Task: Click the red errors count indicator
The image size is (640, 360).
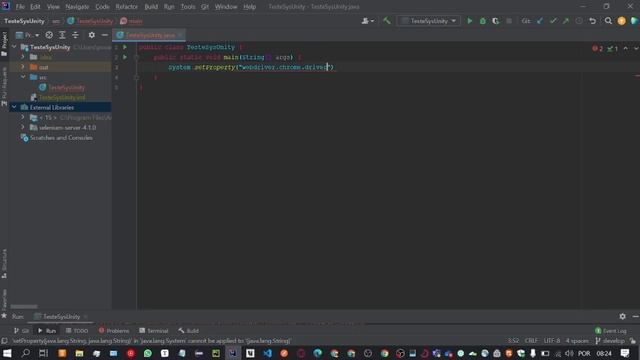Action: [x=598, y=49]
